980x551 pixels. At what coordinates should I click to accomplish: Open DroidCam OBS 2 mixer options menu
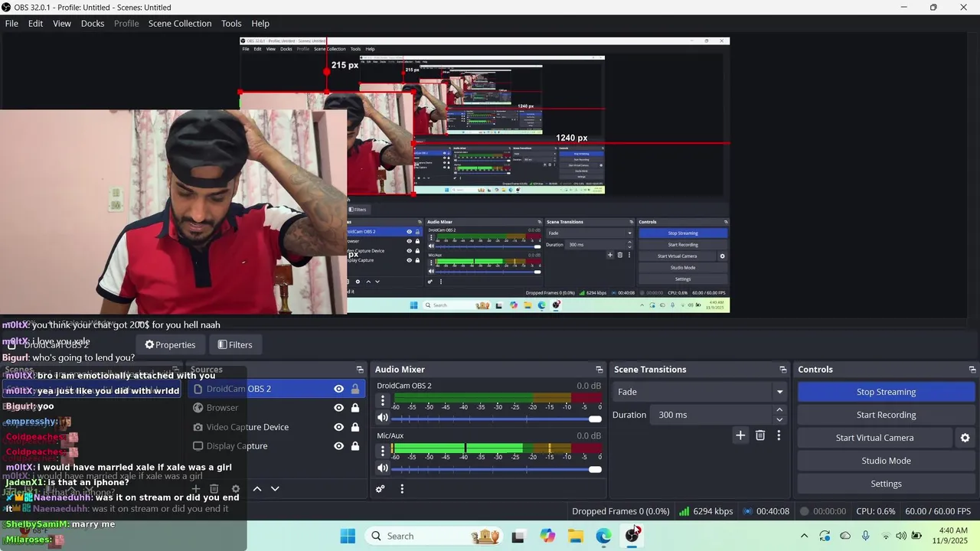point(383,400)
